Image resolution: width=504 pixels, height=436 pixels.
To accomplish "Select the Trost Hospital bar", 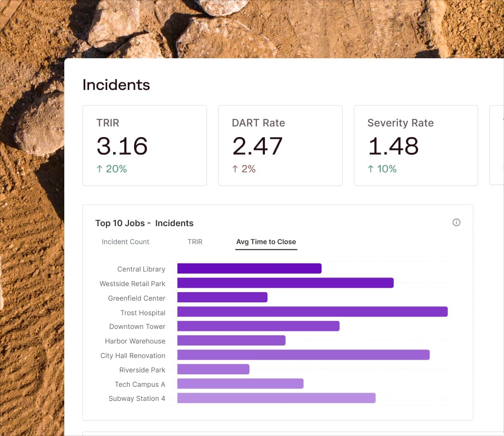I will (312, 312).
